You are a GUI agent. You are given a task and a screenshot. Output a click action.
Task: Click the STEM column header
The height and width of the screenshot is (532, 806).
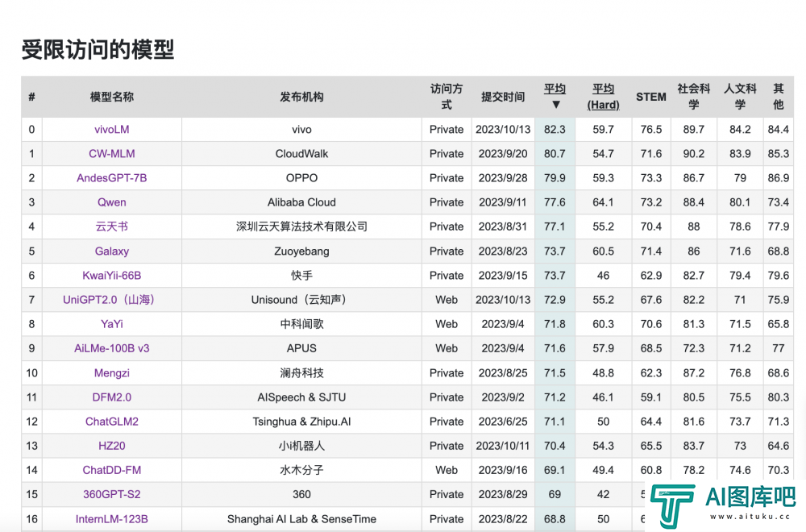(x=650, y=97)
